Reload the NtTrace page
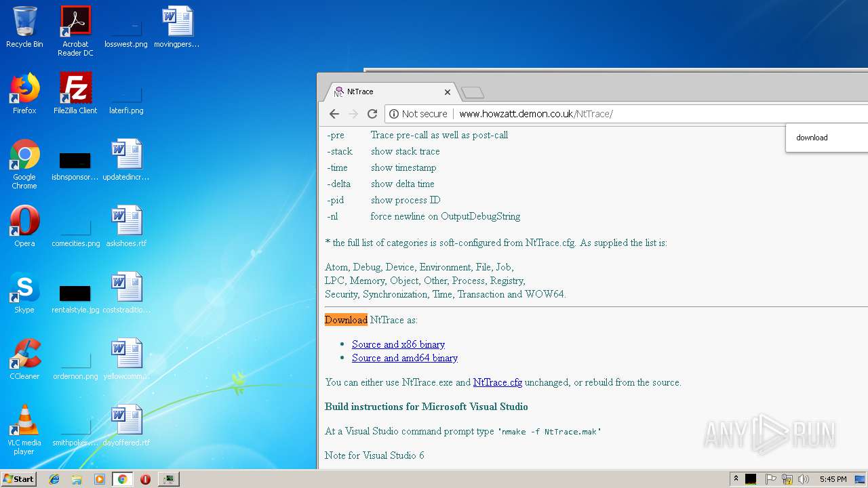This screenshot has width=868, height=488. (372, 114)
